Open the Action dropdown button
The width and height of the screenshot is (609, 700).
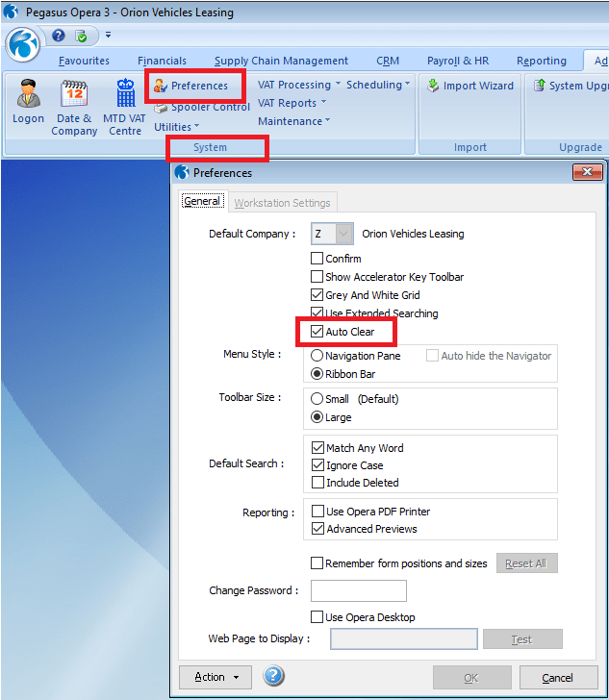[x=216, y=677]
